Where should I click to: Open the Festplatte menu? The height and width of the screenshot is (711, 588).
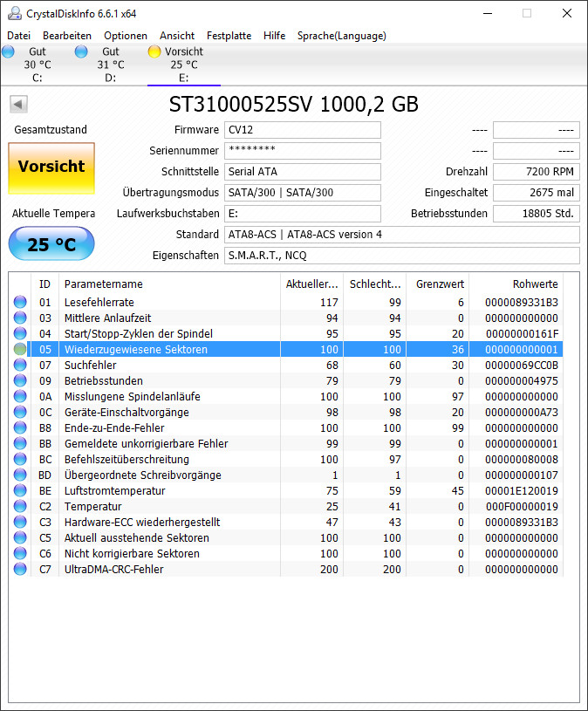point(229,36)
